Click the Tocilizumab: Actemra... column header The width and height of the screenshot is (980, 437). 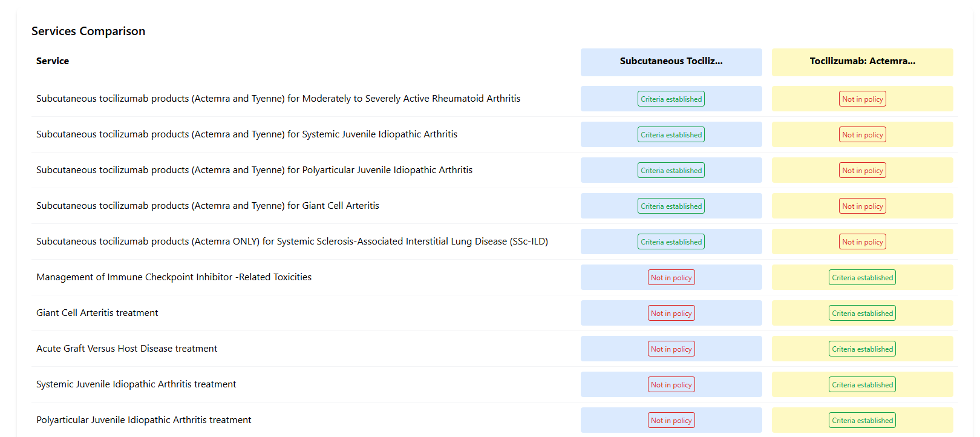coord(862,61)
